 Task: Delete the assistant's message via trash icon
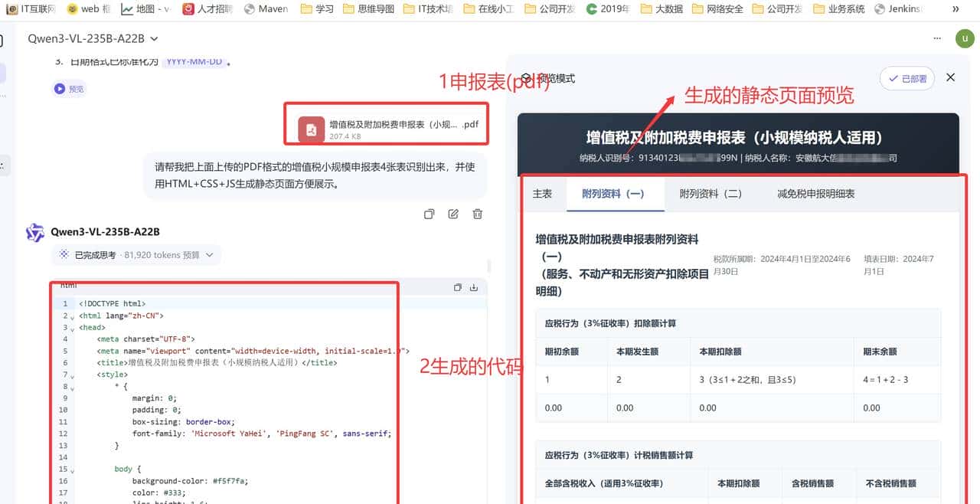478,214
